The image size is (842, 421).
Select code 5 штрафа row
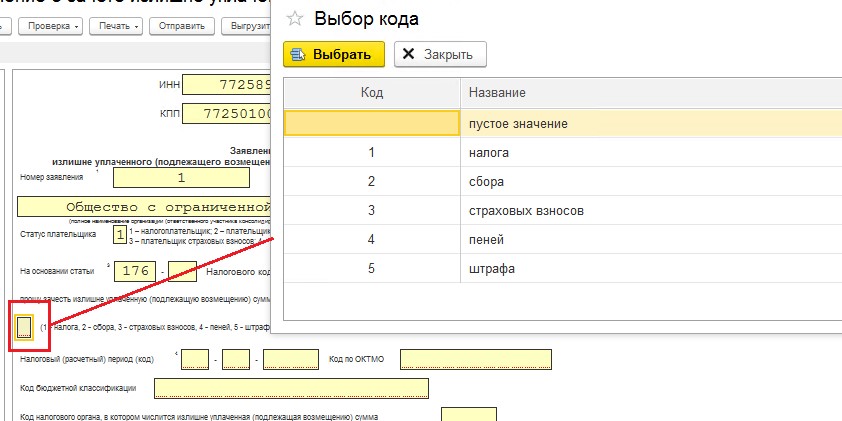point(563,268)
